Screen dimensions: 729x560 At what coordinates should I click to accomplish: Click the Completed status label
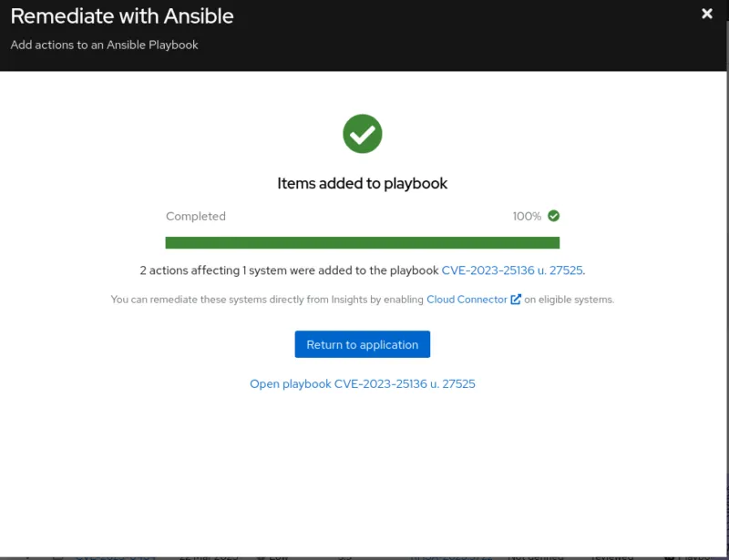pyautogui.click(x=196, y=217)
